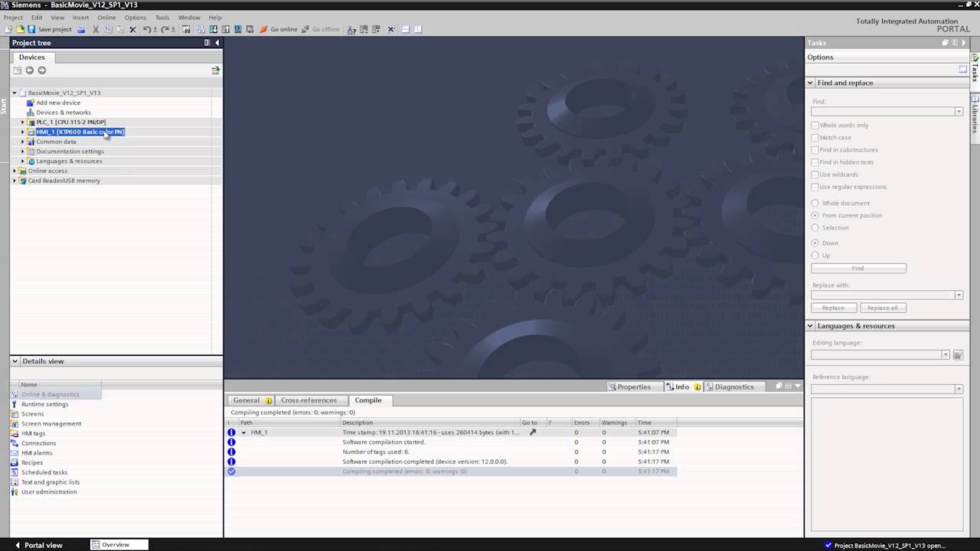Click the forward arrow in Devices tab
The image size is (980, 551).
coord(42,70)
